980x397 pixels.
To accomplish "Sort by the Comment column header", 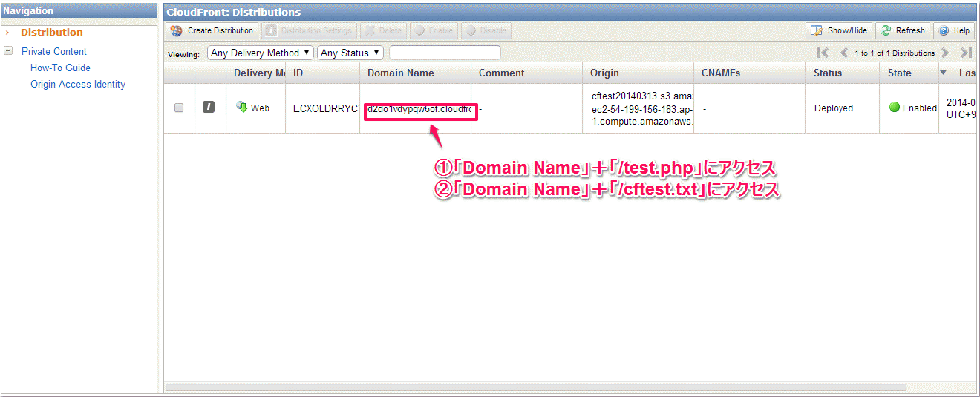I will (x=526, y=73).
